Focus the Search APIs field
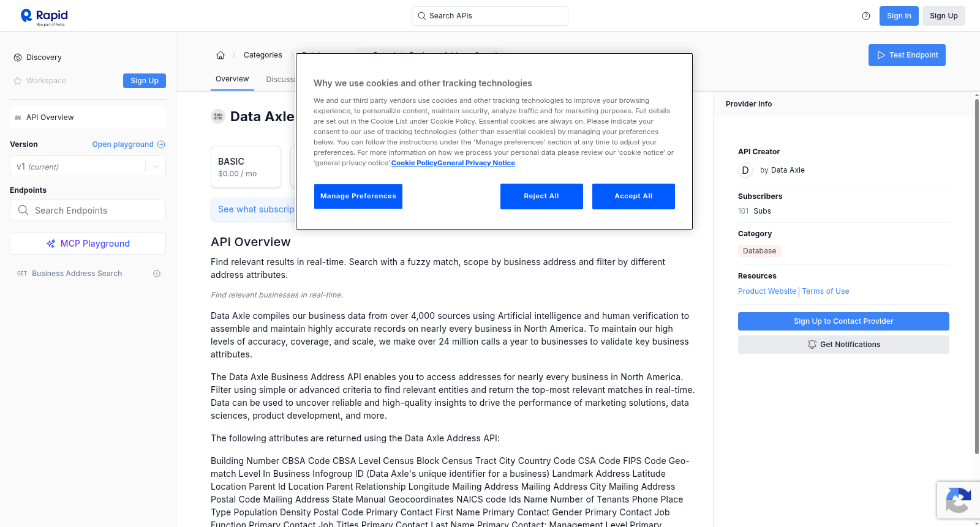Viewport: 980px width, 527px height. pyautogui.click(x=490, y=16)
